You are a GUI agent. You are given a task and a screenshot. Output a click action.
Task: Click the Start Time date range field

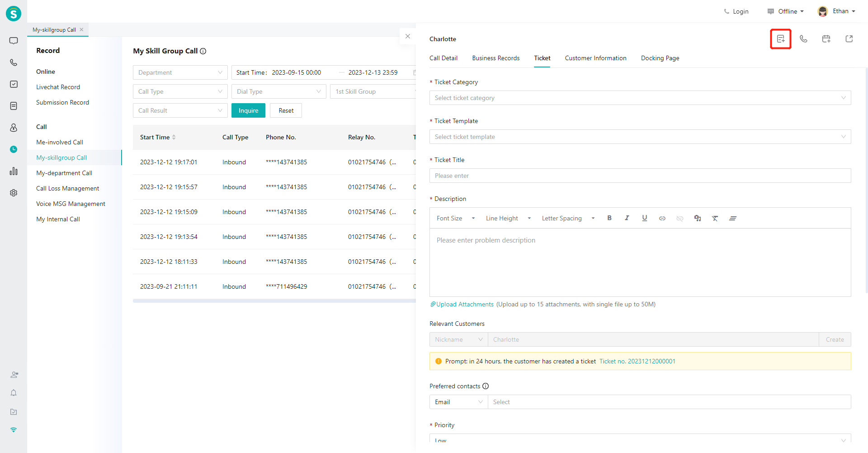click(324, 72)
